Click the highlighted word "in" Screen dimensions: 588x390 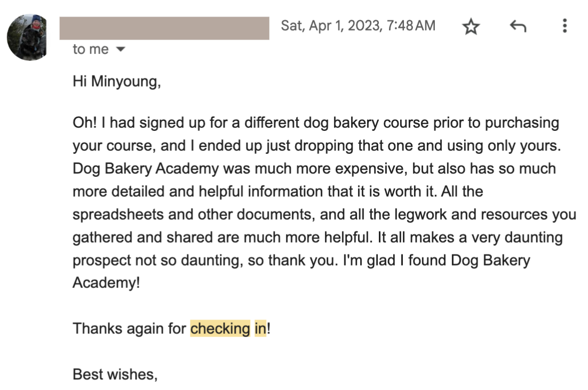[260, 328]
